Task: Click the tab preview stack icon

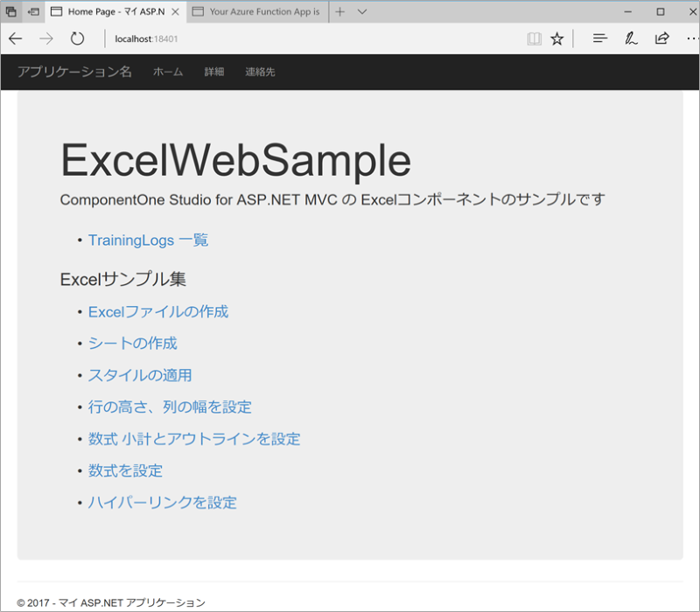Action: pos(11,11)
